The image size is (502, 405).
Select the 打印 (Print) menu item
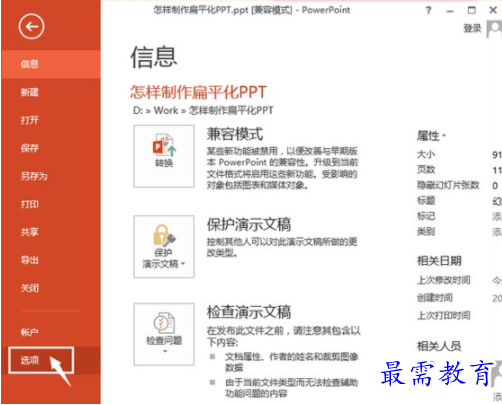(x=51, y=204)
